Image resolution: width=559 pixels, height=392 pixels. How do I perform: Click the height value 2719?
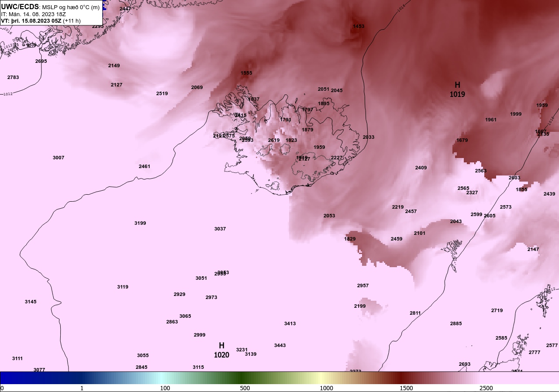point(497,310)
